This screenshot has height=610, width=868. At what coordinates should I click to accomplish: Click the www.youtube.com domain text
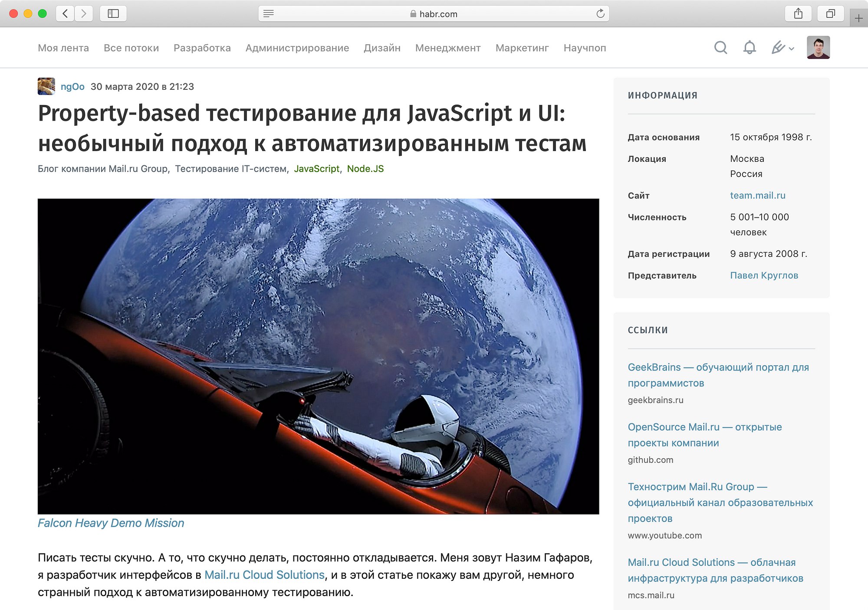point(664,535)
